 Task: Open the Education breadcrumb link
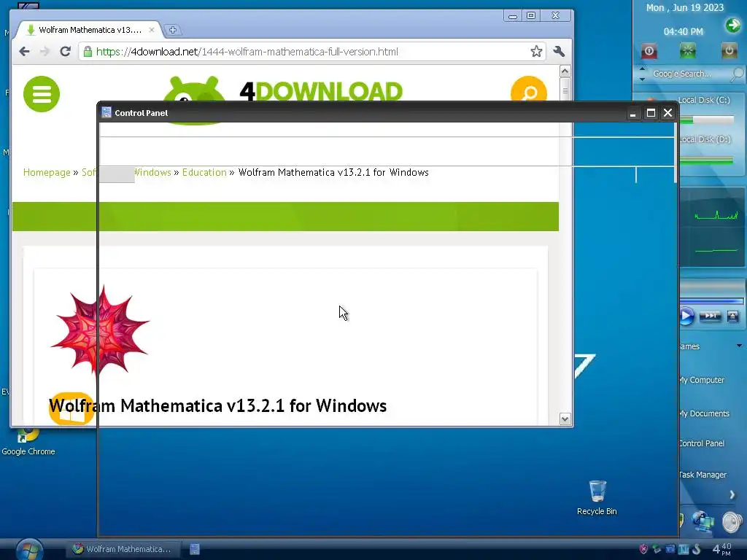(x=204, y=172)
